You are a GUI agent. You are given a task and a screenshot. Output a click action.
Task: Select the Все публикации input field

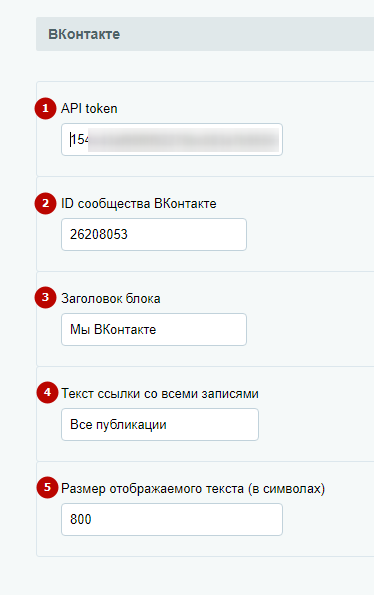pos(160,424)
